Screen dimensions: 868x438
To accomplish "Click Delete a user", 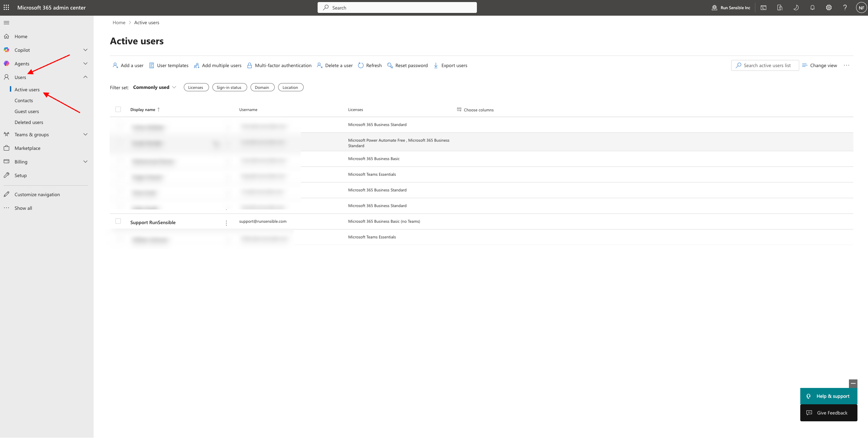I will coord(335,65).
